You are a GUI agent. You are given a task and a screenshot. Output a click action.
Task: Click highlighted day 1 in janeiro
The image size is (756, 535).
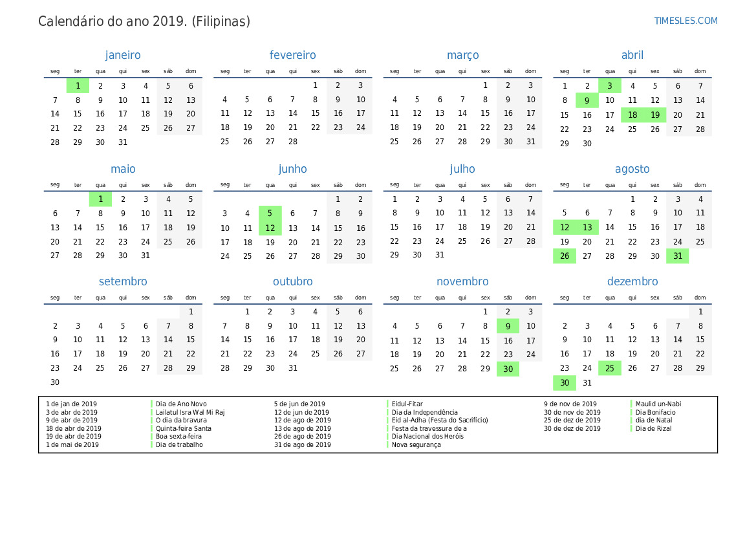pos(78,85)
